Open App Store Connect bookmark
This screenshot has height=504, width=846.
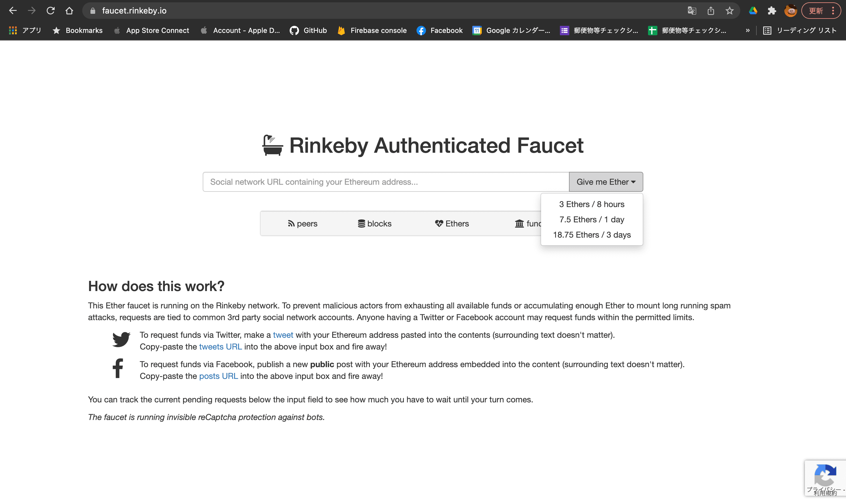[x=151, y=31]
